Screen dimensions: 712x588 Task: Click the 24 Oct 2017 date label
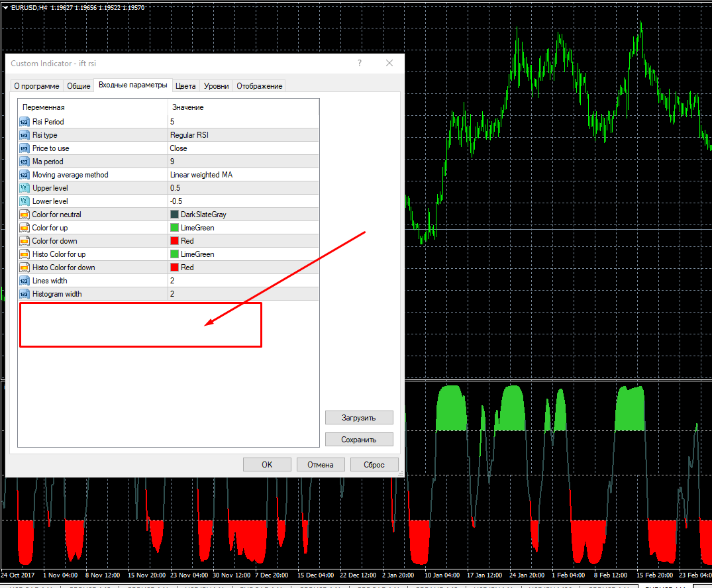(18, 575)
